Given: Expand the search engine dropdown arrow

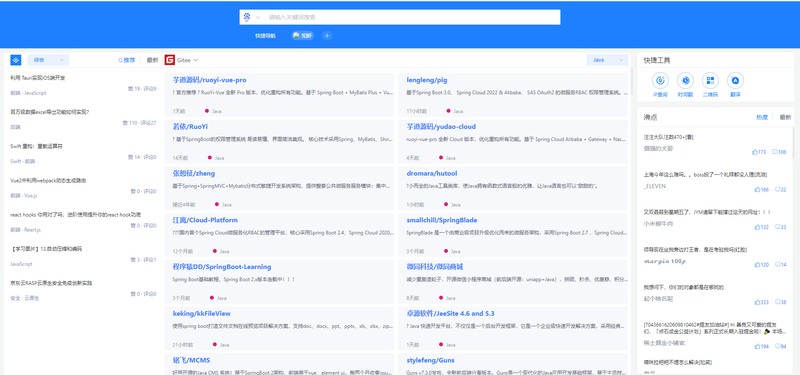Looking at the screenshot, I should pos(258,17).
